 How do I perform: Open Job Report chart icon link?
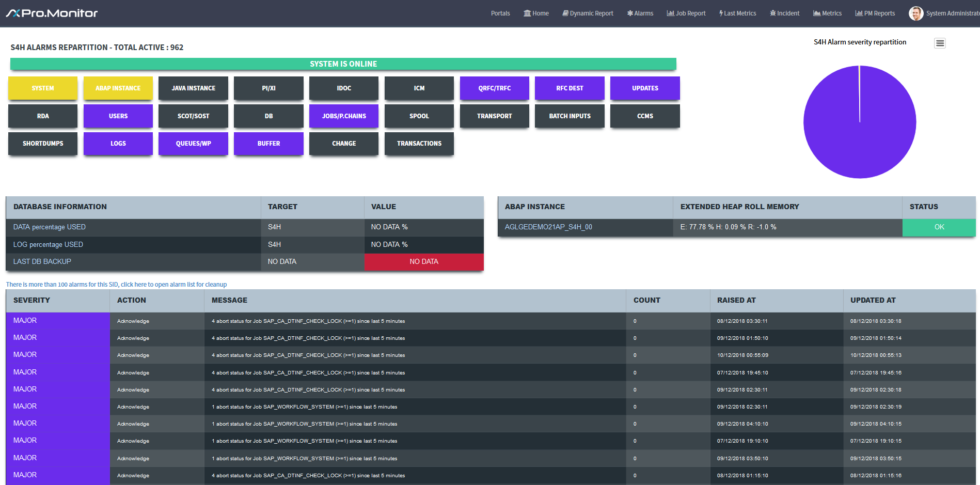pyautogui.click(x=670, y=13)
